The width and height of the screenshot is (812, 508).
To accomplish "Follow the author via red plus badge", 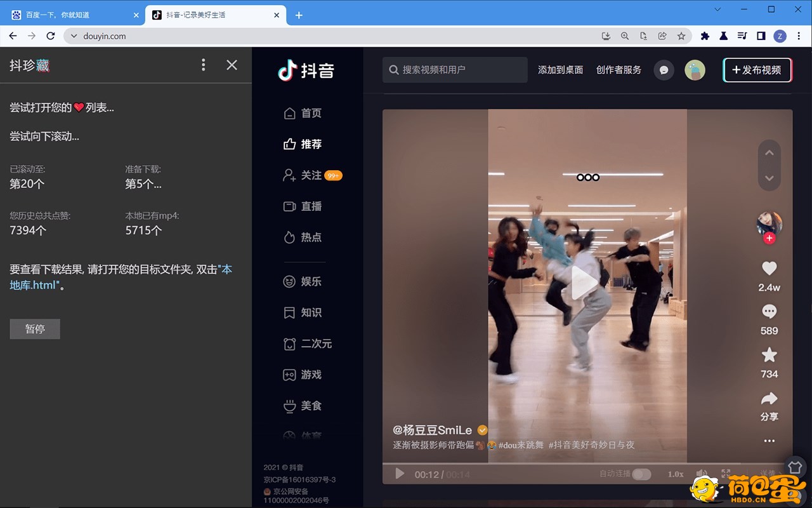I will (769, 238).
